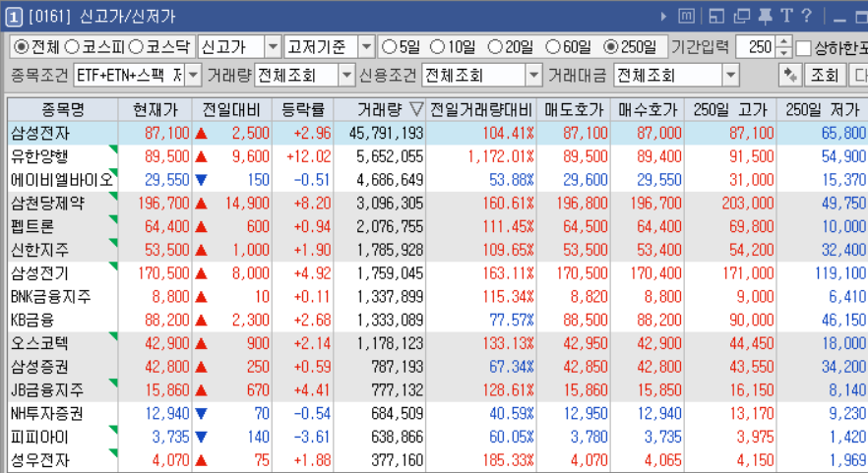
Task: Sort by 등락률 column header
Action: tap(303, 109)
